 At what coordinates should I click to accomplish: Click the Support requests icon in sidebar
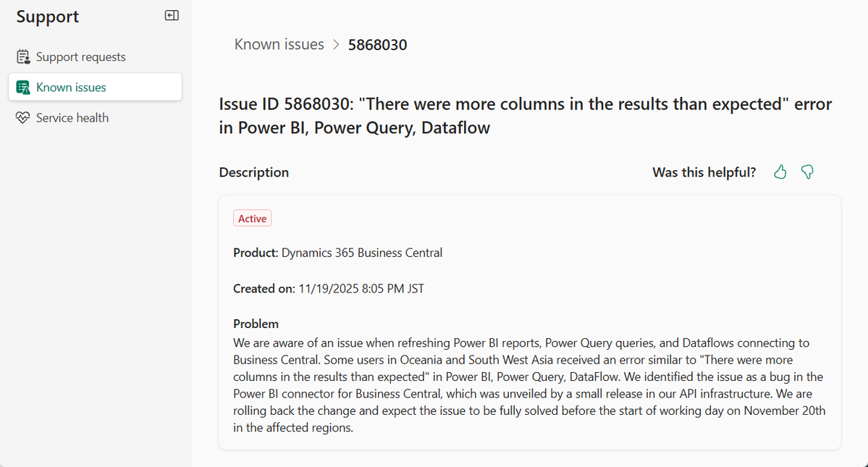tap(22, 56)
